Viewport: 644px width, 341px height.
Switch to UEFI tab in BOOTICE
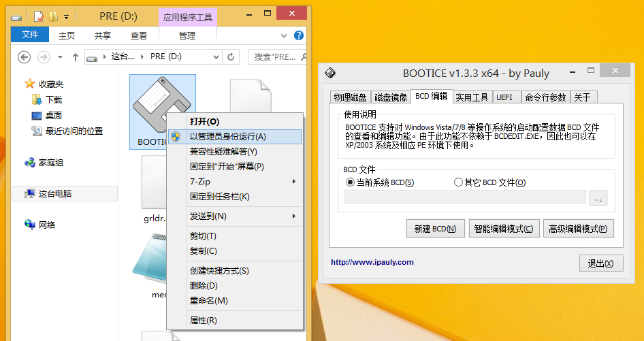[506, 97]
